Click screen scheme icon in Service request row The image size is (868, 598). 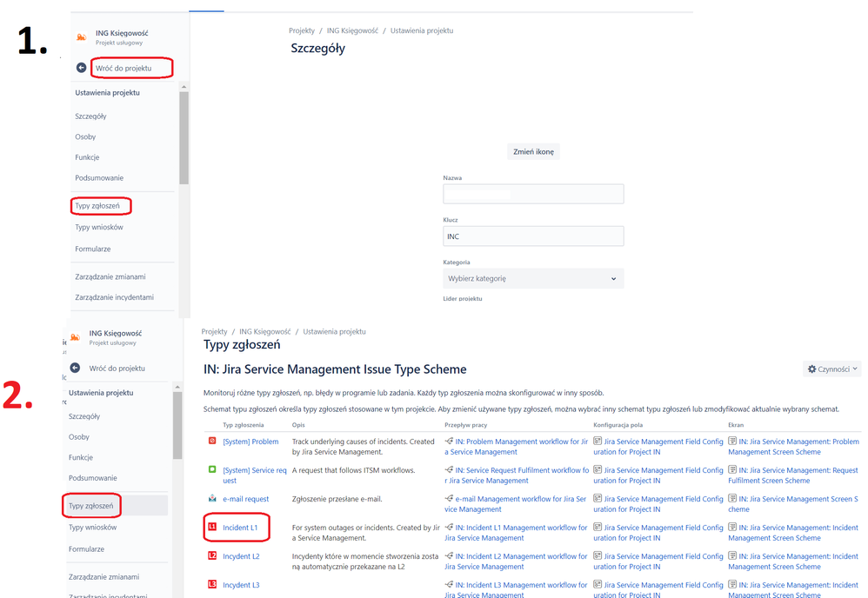(x=732, y=469)
